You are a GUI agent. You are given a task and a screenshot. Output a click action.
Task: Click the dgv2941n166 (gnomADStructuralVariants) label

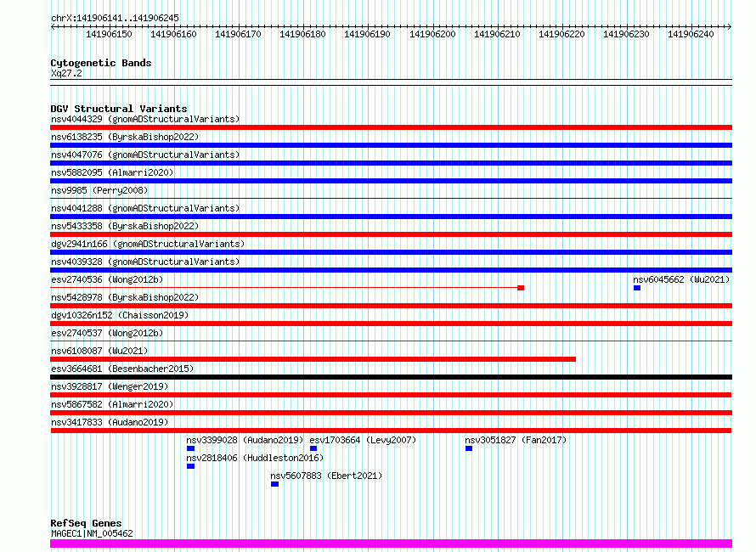point(148,244)
